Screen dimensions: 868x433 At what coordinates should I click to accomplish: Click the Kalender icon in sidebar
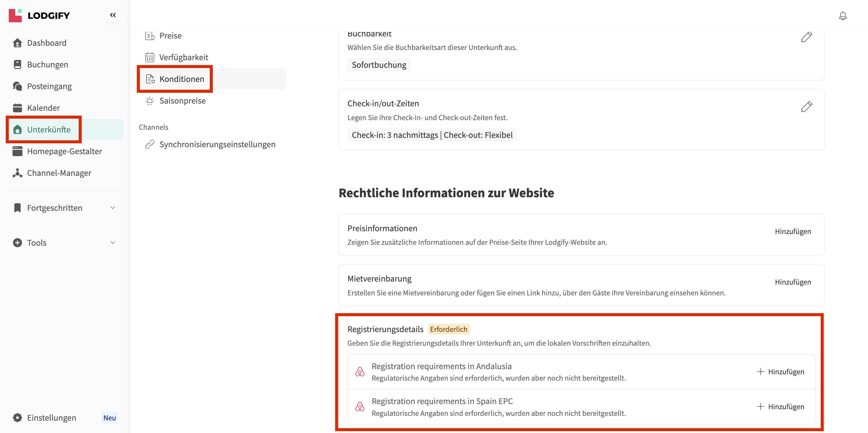click(17, 108)
